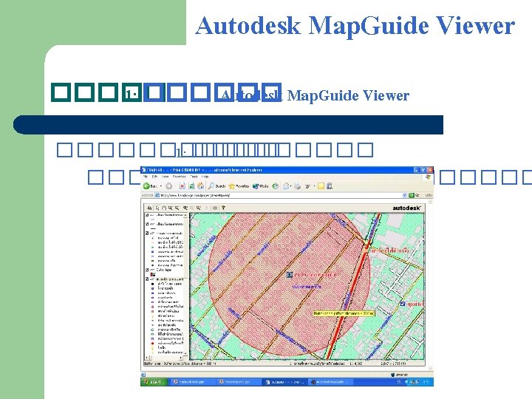Open the Tools menu
The height and width of the screenshot is (399, 532).
coord(194,177)
